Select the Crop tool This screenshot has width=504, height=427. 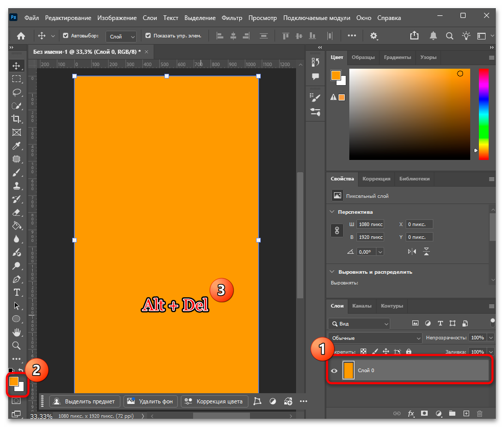click(x=16, y=119)
